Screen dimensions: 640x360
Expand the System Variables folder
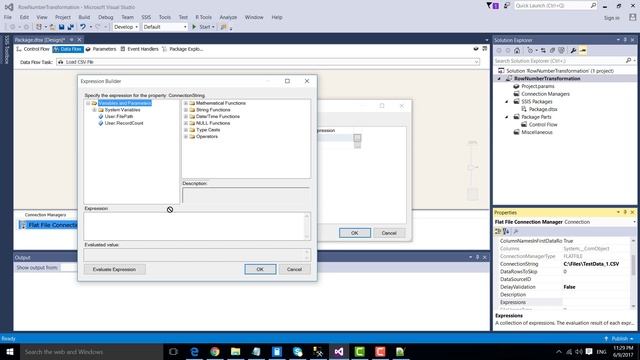[94, 110]
